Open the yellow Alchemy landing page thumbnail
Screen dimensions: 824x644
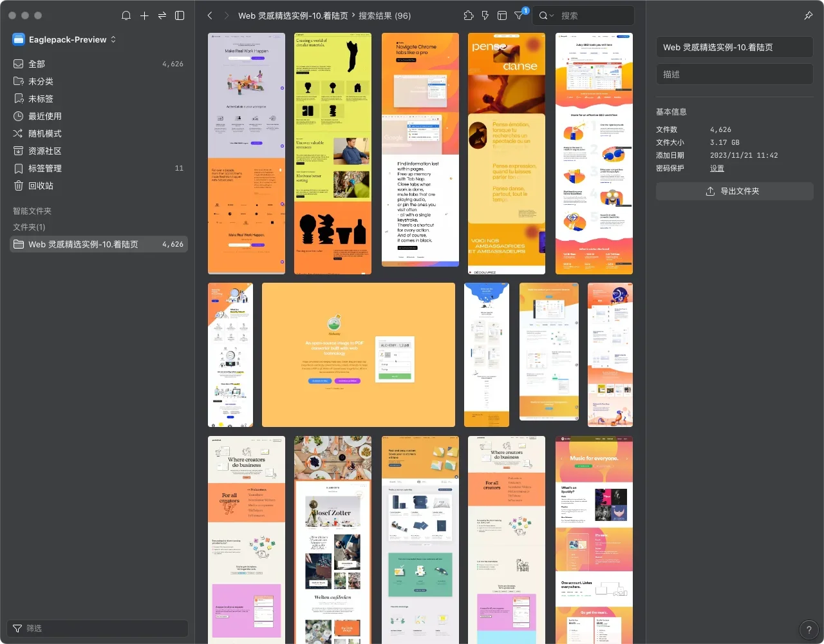359,355
